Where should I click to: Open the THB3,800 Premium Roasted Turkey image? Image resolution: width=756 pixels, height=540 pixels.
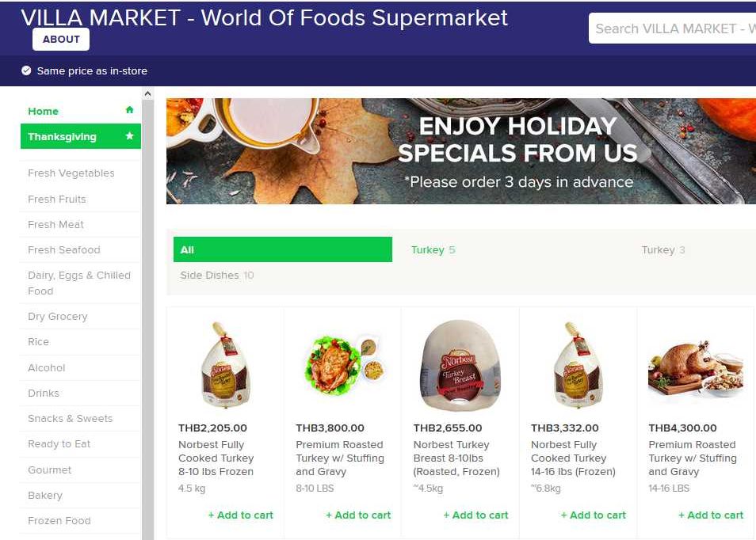pos(342,365)
